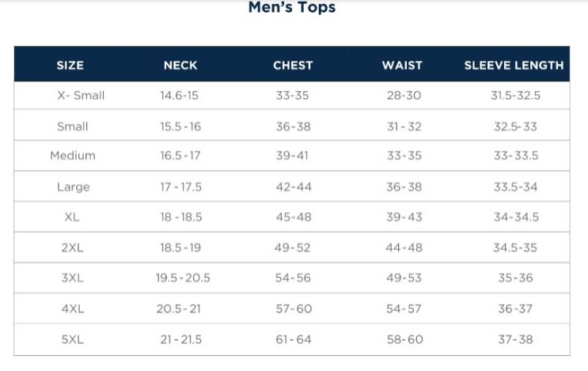Image resolution: width=588 pixels, height=371 pixels.
Task: Select the CHEST column header
Action: (293, 65)
